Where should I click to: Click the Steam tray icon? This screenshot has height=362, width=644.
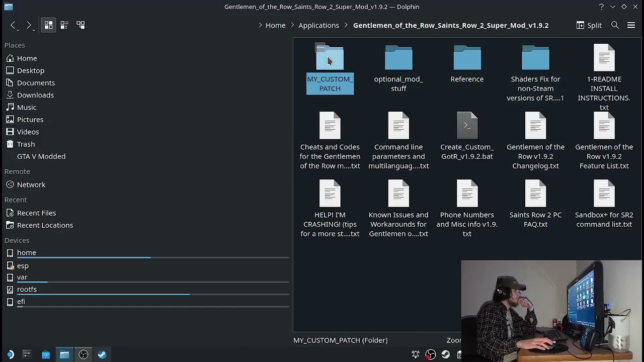click(446, 354)
